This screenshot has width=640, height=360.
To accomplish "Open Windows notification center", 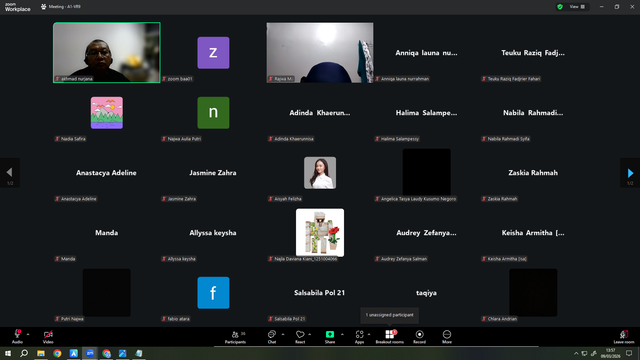I will pos(629,353).
